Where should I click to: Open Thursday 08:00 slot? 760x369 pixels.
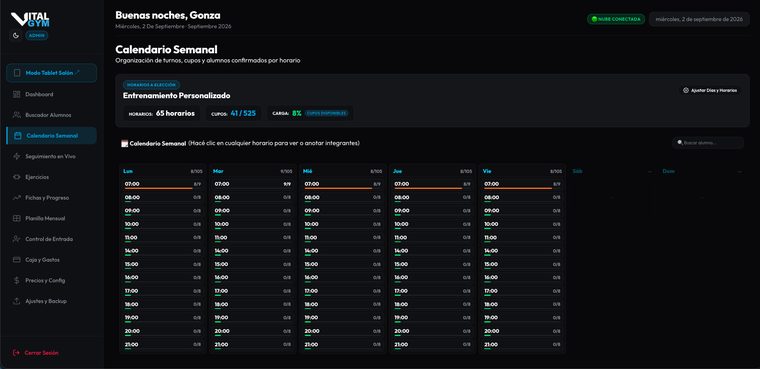432,198
